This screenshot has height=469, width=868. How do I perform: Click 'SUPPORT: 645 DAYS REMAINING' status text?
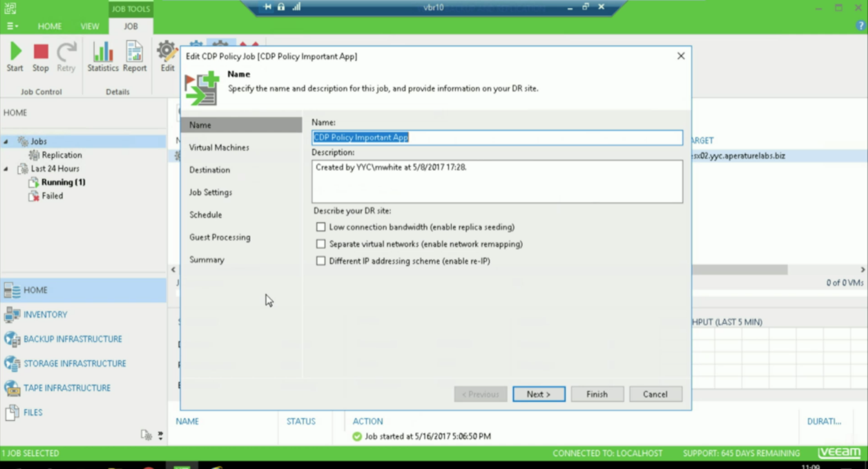[x=741, y=453]
